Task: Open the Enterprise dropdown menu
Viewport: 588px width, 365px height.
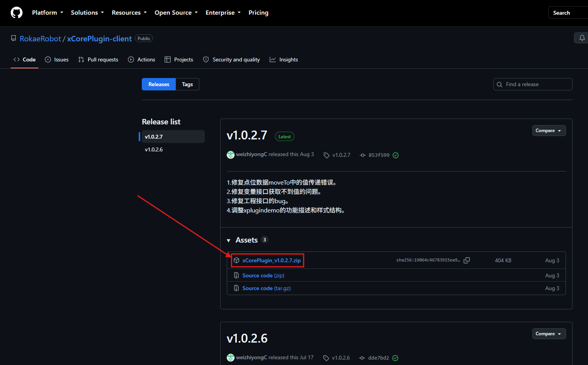Action: [223, 12]
